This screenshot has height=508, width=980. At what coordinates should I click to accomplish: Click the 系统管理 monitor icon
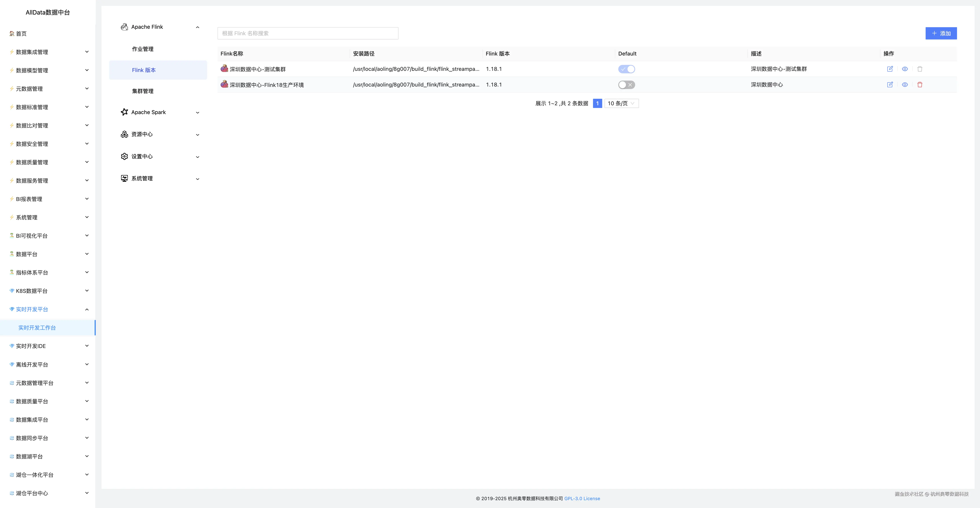click(x=124, y=178)
